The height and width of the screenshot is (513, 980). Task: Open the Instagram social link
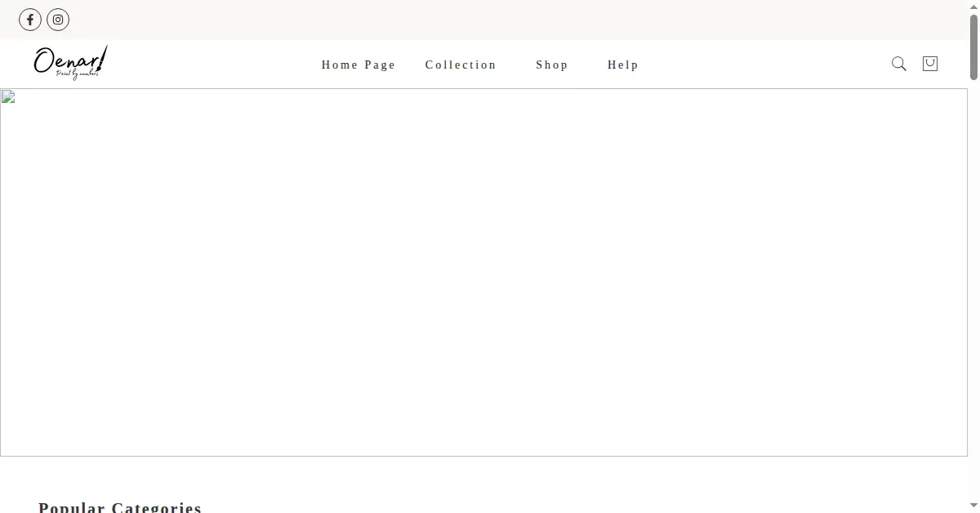point(58,20)
